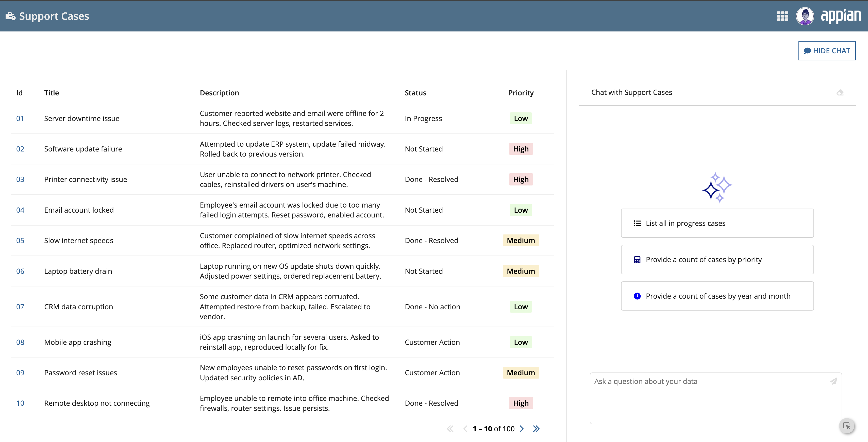Click the High priority tag for Remote desktop row
The height and width of the screenshot is (442, 868).
pyautogui.click(x=521, y=403)
